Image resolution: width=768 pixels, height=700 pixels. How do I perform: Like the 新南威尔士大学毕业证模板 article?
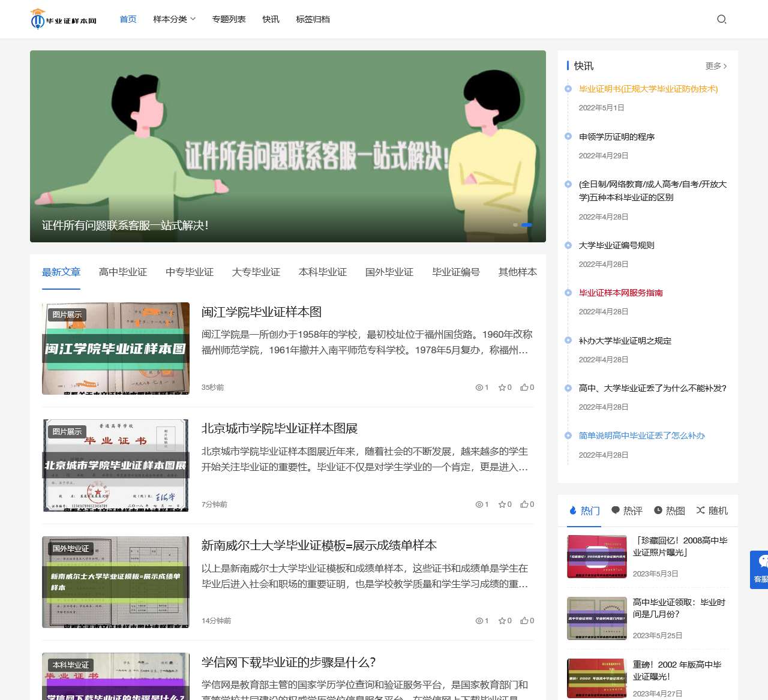coord(524,621)
